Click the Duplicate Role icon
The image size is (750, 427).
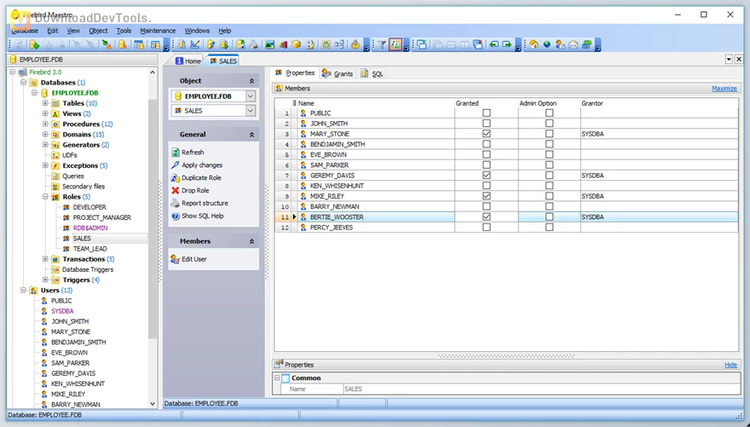coord(176,178)
